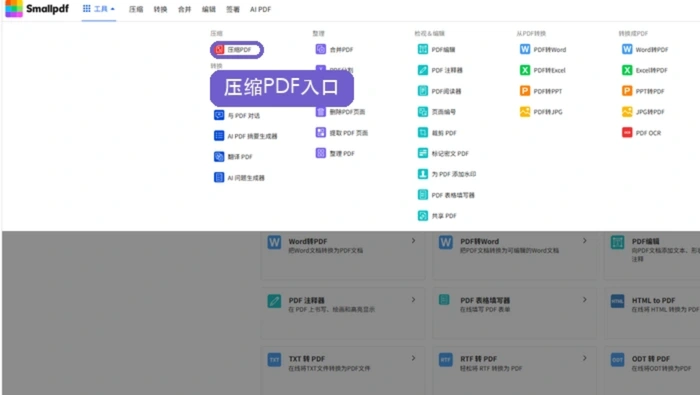
Task: Select the 整理 PDF organize tool
Action: (x=335, y=153)
